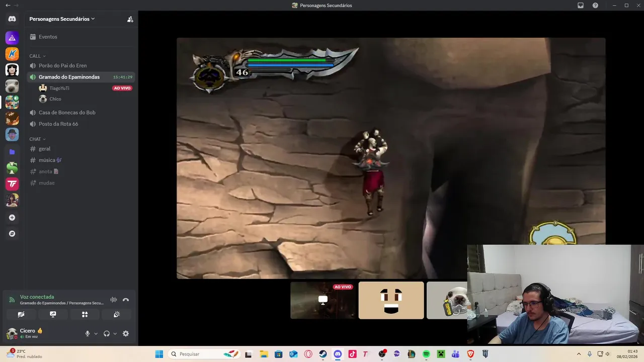Click the main God of War stream view
This screenshot has height=362, width=644.
click(x=391, y=158)
